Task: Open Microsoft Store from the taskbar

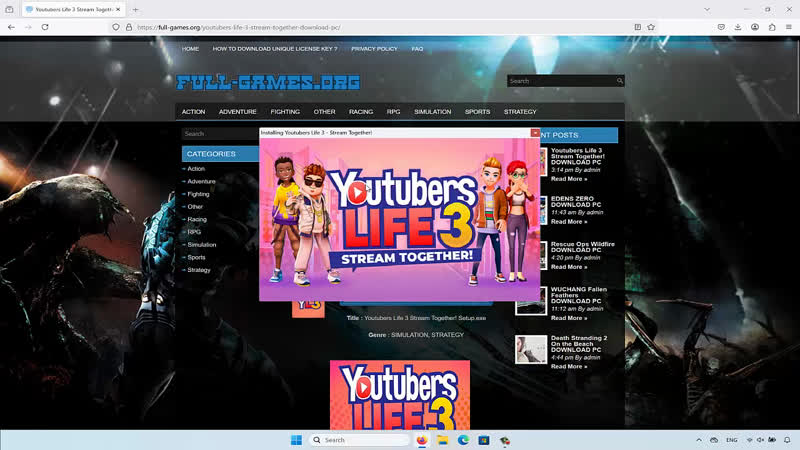Action: click(x=484, y=440)
